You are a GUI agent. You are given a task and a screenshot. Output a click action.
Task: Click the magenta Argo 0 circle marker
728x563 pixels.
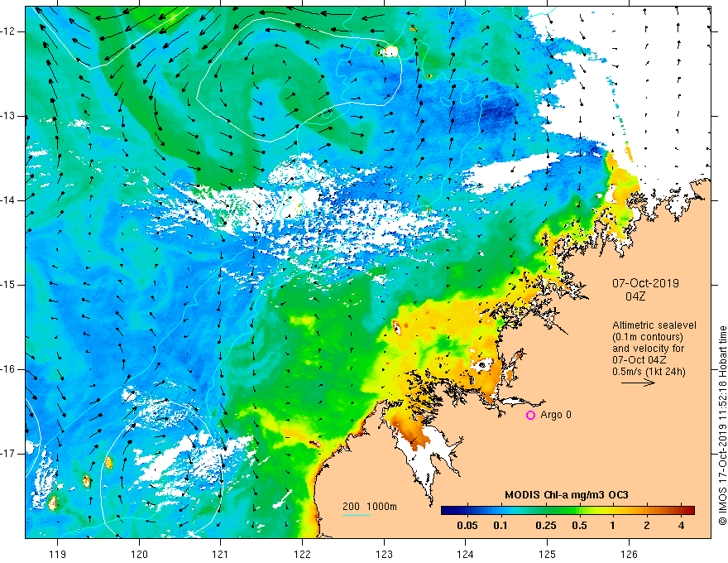point(530,415)
